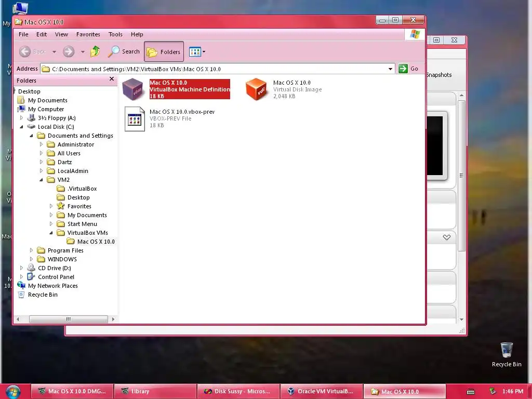The height and width of the screenshot is (399, 532).
Task: Expand the All Users folder node
Action: click(x=41, y=153)
